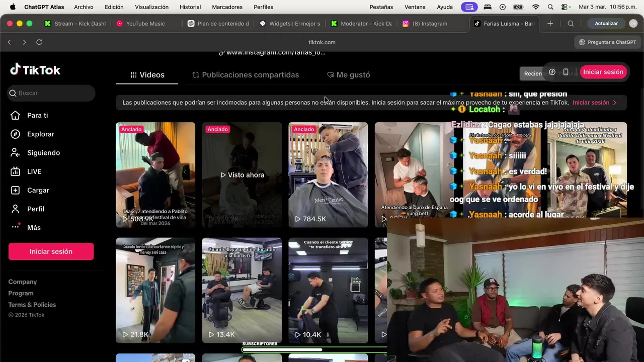644x362 pixels.
Task: Click the TikTok logo
Action: point(35,70)
